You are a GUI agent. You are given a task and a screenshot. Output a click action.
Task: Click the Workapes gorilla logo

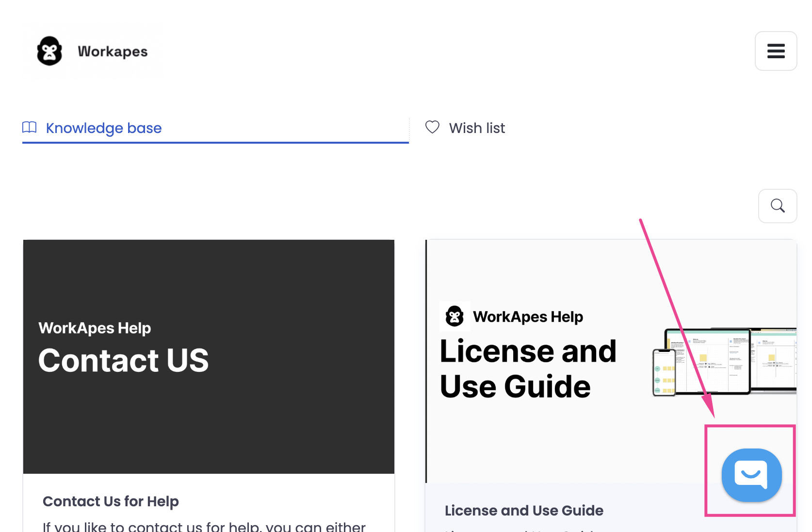[49, 51]
